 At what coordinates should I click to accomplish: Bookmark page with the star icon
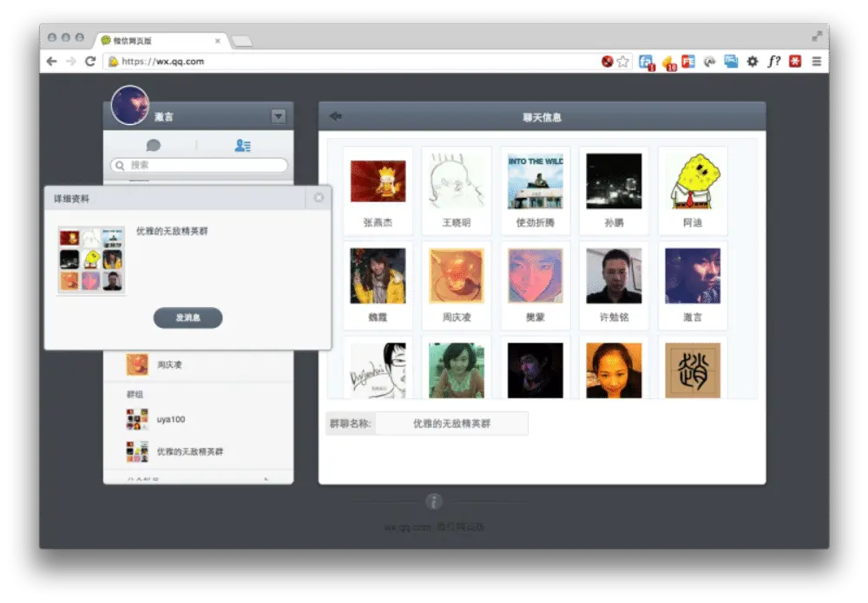click(x=622, y=62)
